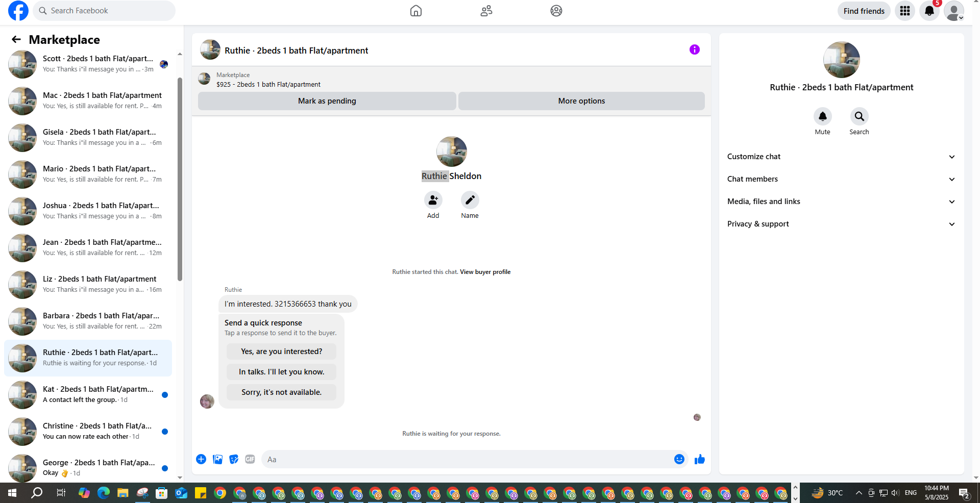Send quick reply 'Sorry, it's not available.'
This screenshot has width=980, height=503.
point(282,392)
